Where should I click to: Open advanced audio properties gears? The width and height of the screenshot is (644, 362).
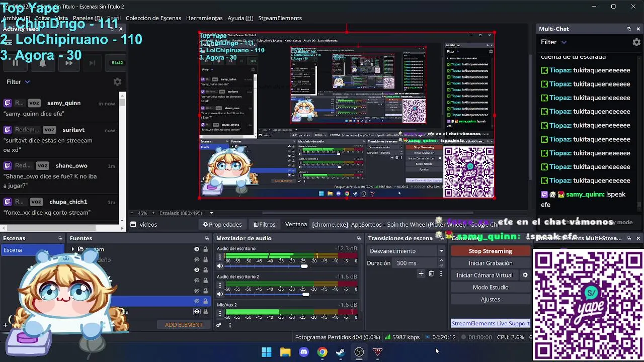219,325
